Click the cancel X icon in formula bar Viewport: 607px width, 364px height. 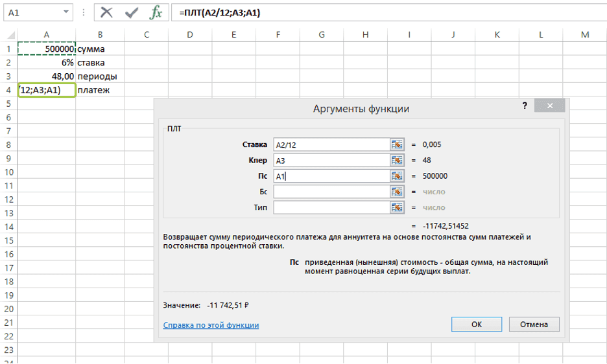(x=107, y=13)
